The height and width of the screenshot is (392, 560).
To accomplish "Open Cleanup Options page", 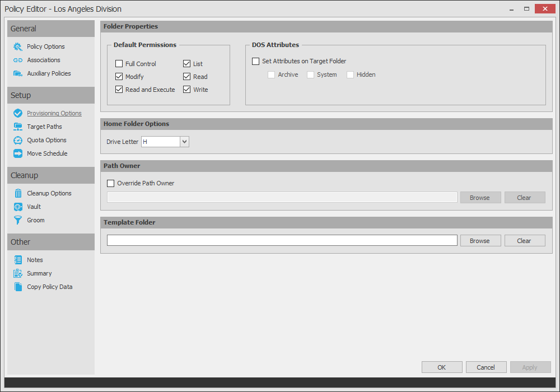I will click(49, 193).
